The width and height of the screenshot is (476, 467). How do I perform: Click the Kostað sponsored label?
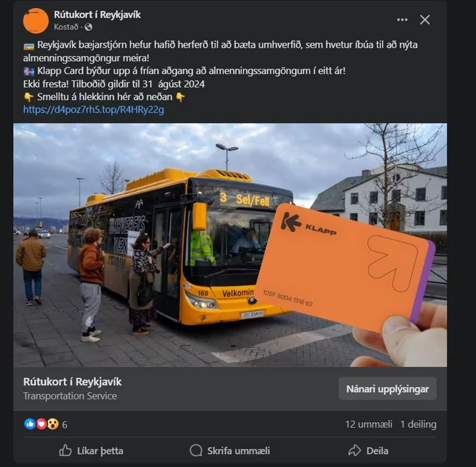(x=66, y=27)
